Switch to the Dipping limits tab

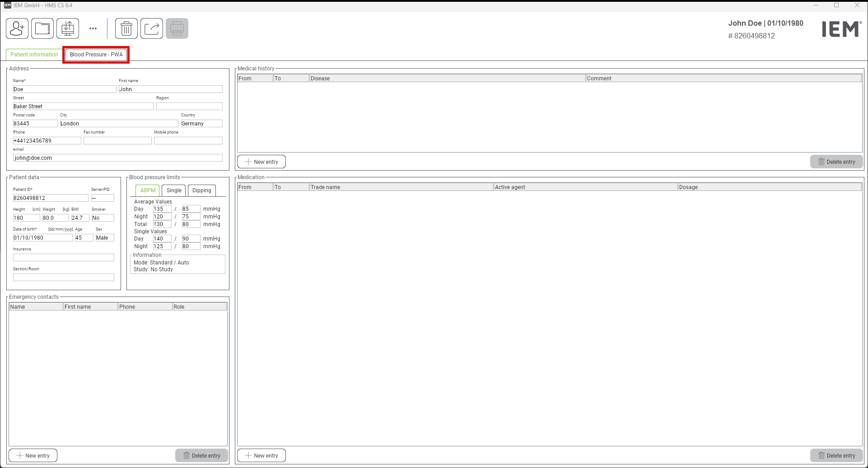pyautogui.click(x=201, y=190)
